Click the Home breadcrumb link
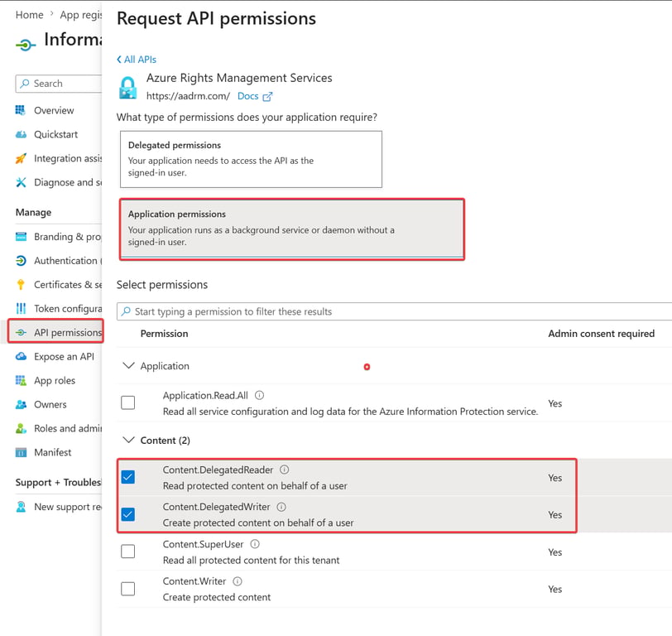 (x=29, y=15)
